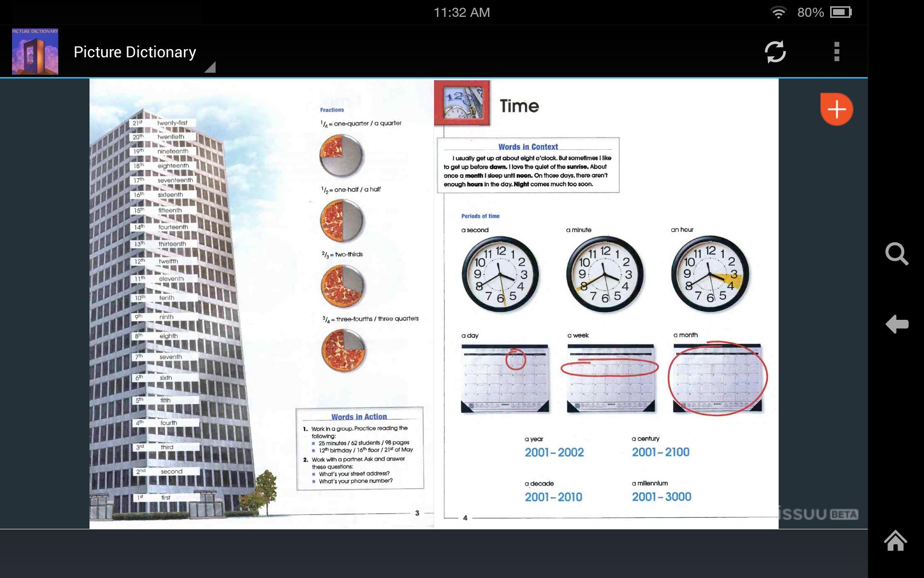Tap the Words in Context box

[528, 165]
